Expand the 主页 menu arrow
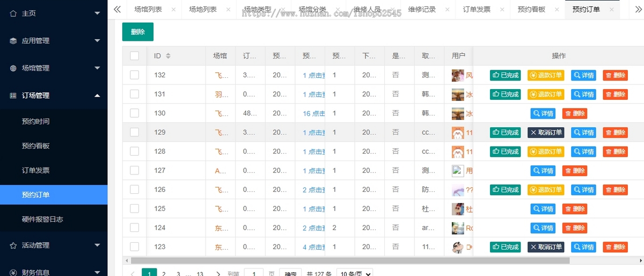The height and width of the screenshot is (276, 644). tap(97, 13)
